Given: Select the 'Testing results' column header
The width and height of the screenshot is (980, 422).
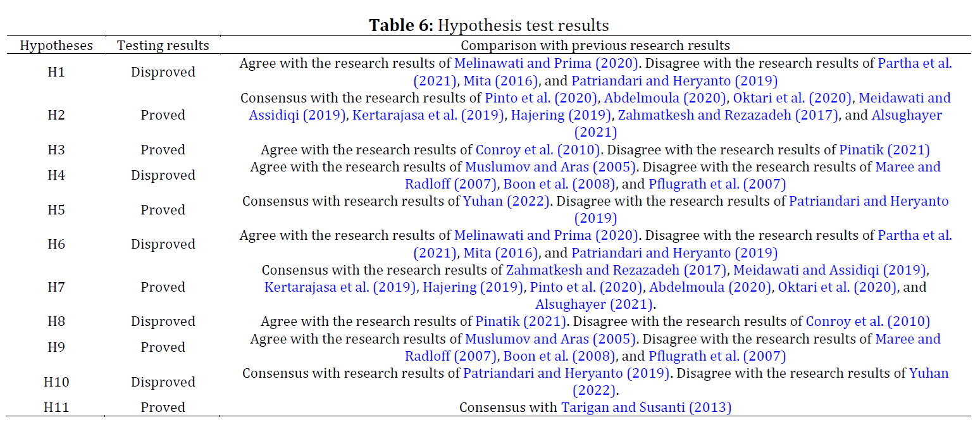Looking at the screenshot, I should click(163, 46).
